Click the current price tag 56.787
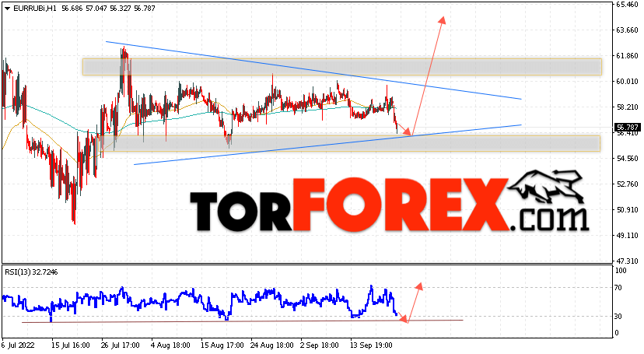The height and width of the screenshot is (354, 644). coord(626,128)
